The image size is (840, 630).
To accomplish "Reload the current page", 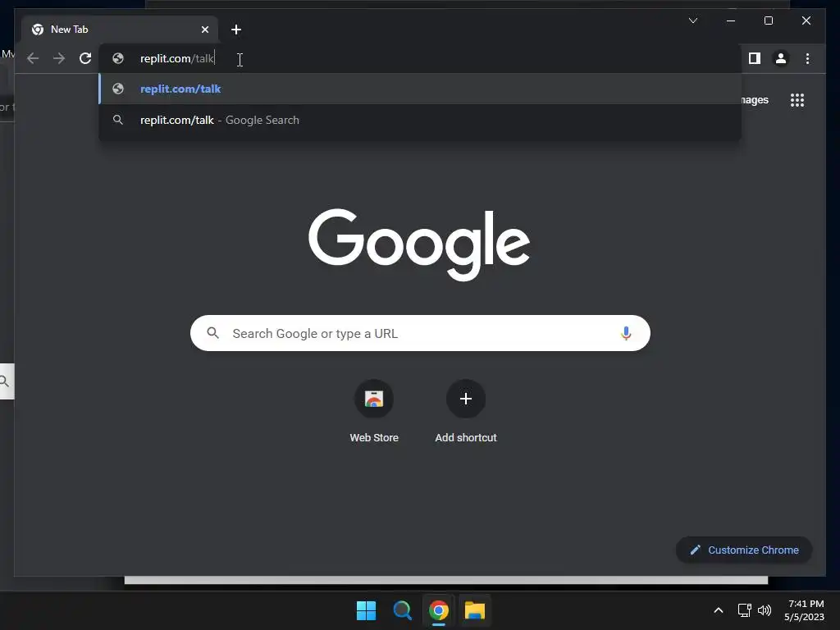I will (85, 58).
